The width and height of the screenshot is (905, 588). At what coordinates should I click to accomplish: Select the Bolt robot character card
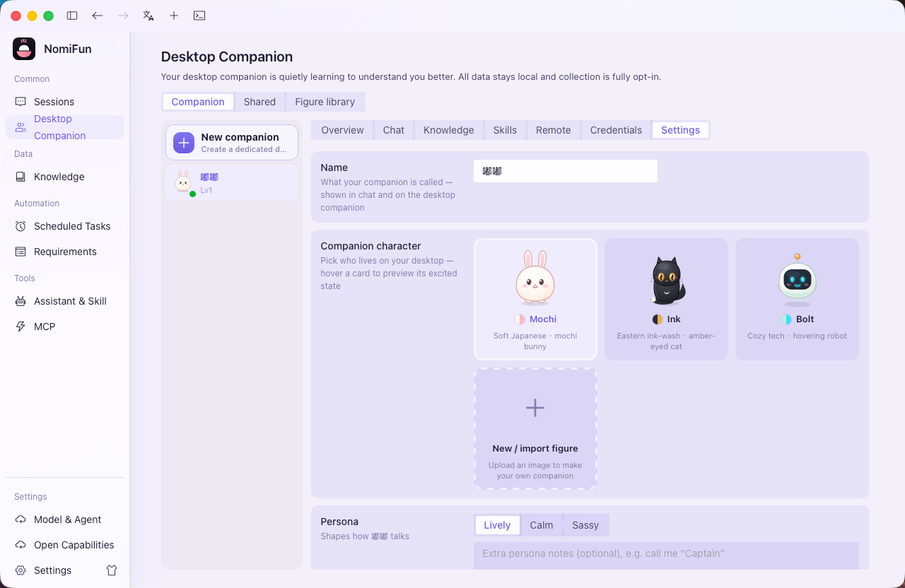pyautogui.click(x=797, y=299)
